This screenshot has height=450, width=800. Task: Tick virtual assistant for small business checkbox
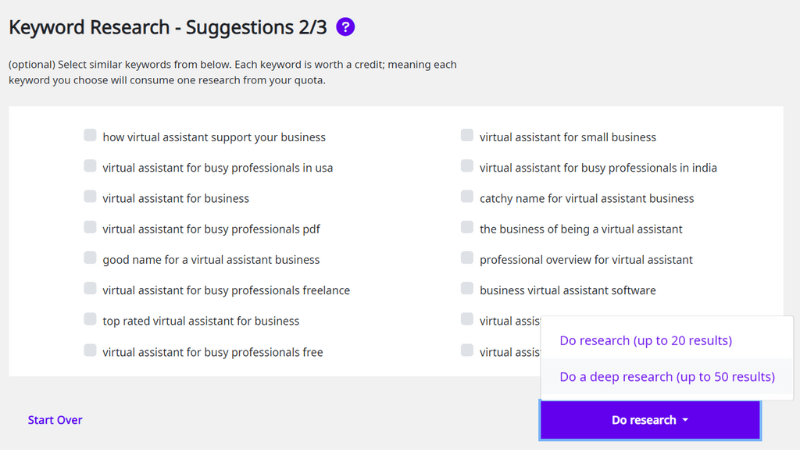point(467,135)
